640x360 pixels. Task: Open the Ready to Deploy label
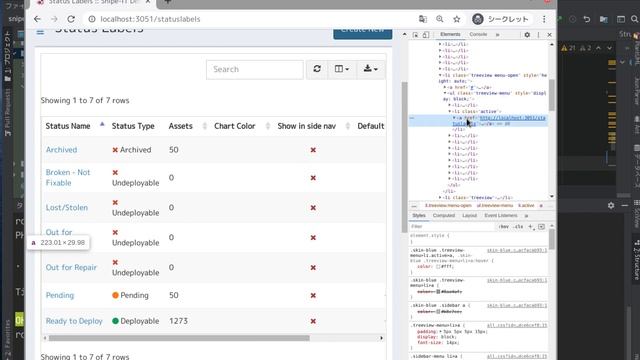[74, 321]
